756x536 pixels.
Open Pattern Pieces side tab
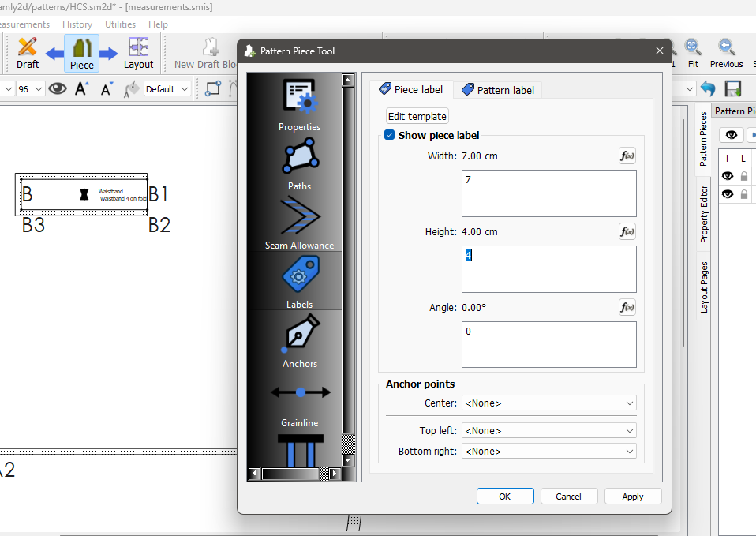tap(703, 139)
